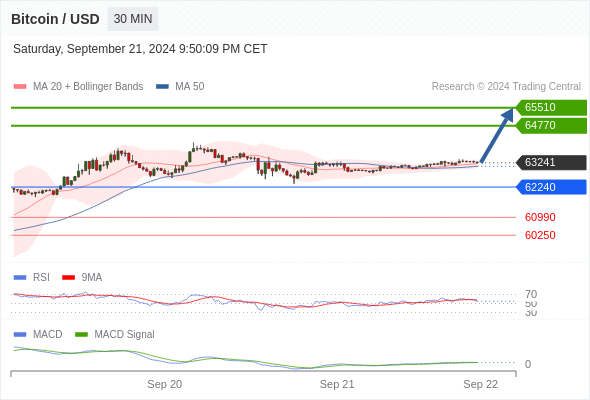Click the MACD Signal legend label
590x400 pixels.
click(x=124, y=335)
